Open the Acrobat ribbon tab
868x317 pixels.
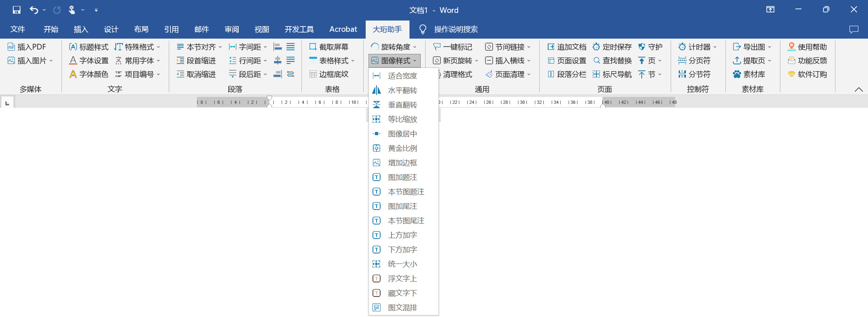(x=343, y=29)
